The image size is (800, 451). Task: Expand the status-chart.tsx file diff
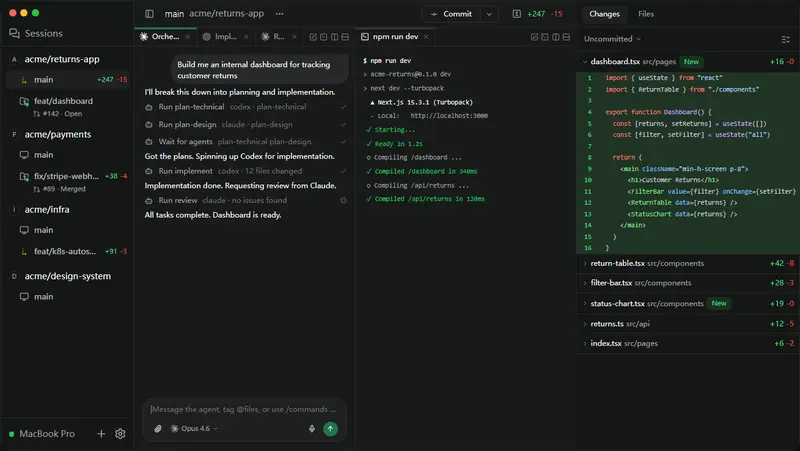688,303
